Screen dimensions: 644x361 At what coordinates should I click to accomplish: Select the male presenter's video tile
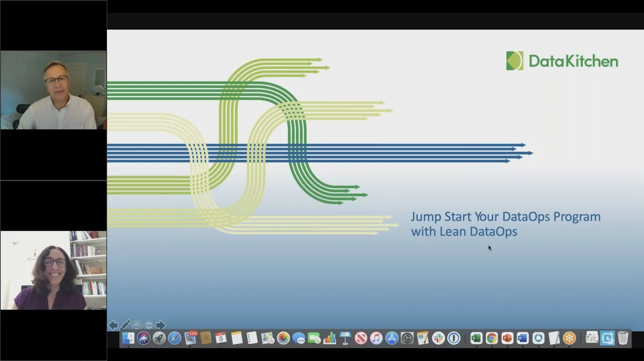pyautogui.click(x=53, y=90)
